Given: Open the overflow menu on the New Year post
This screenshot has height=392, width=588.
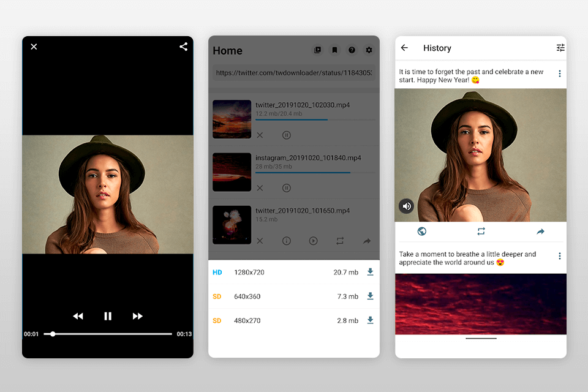Looking at the screenshot, I should tap(559, 73).
